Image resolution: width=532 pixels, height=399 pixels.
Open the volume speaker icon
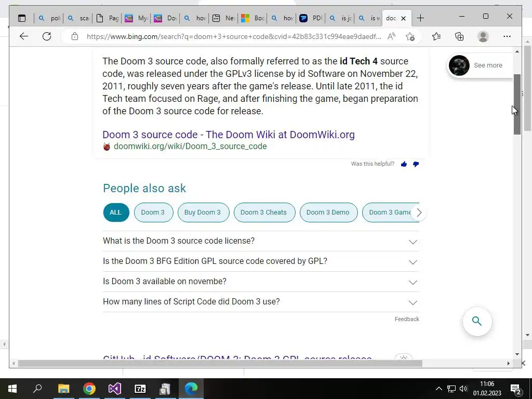tap(463, 389)
